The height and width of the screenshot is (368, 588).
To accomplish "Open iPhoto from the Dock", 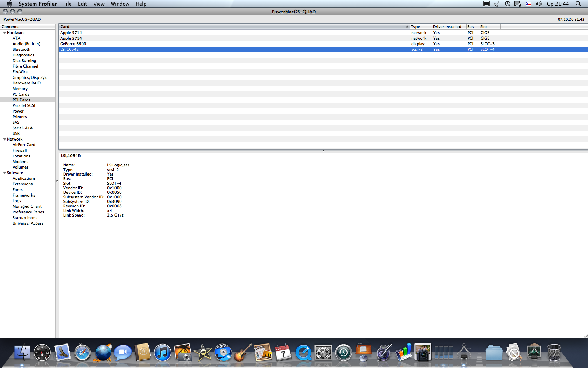I will click(x=183, y=353).
